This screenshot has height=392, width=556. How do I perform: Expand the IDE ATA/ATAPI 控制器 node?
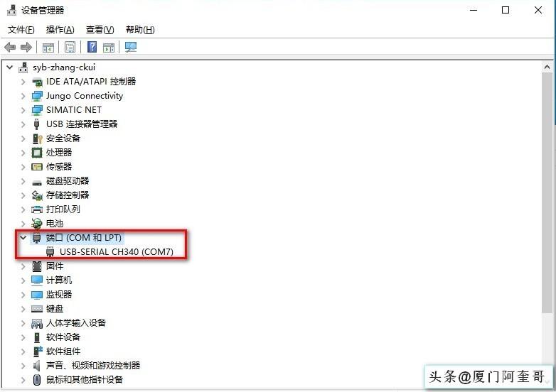coord(23,82)
